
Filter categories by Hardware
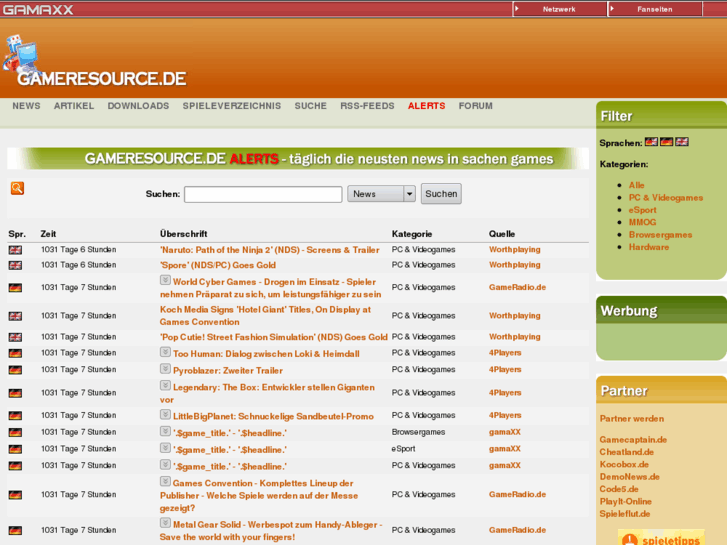coord(649,247)
